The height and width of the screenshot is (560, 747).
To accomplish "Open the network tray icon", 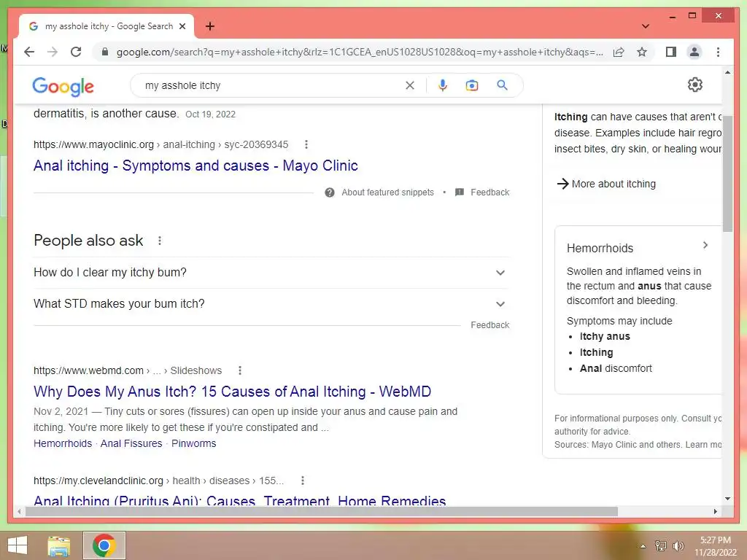I will (660, 546).
